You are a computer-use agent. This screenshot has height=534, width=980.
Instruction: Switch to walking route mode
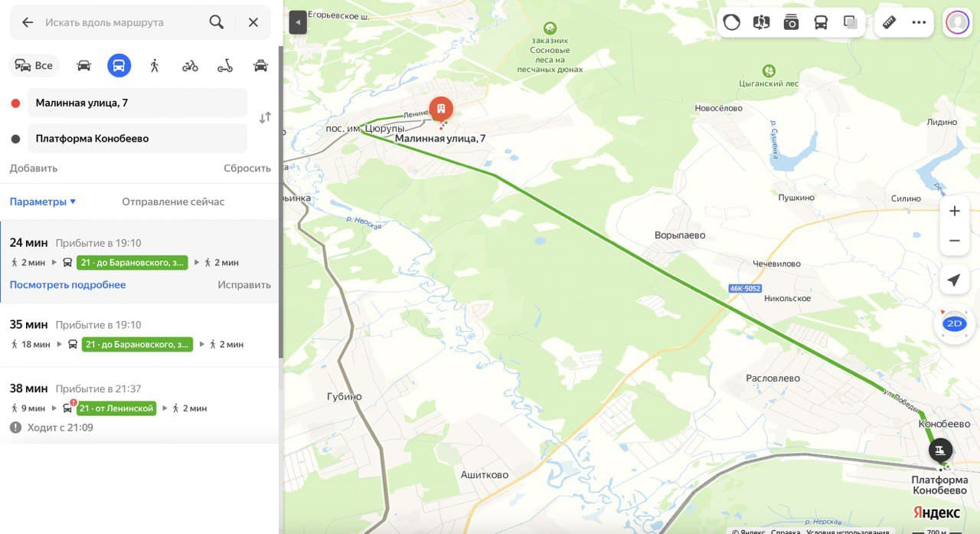tap(155, 65)
